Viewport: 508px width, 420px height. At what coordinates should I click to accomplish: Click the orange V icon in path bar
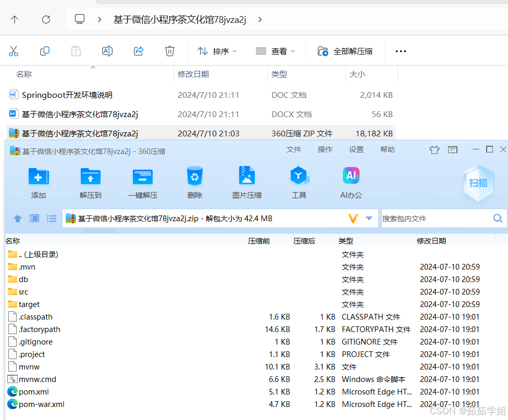click(x=353, y=219)
